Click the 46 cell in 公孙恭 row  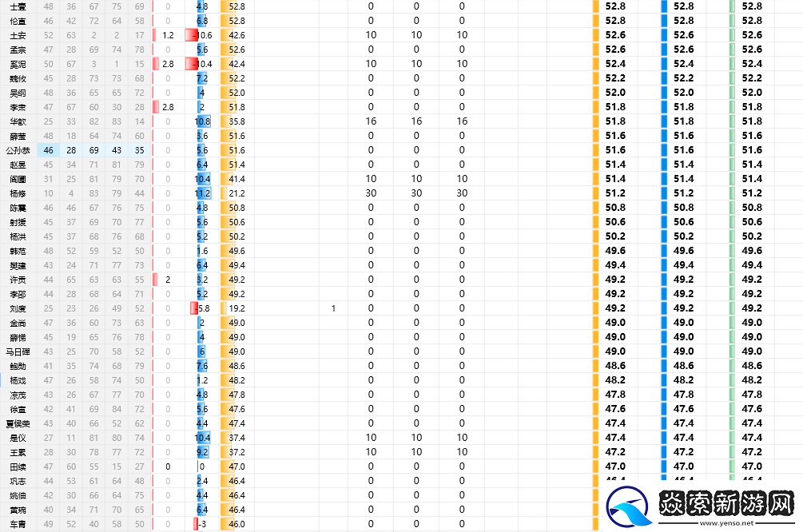49,150
